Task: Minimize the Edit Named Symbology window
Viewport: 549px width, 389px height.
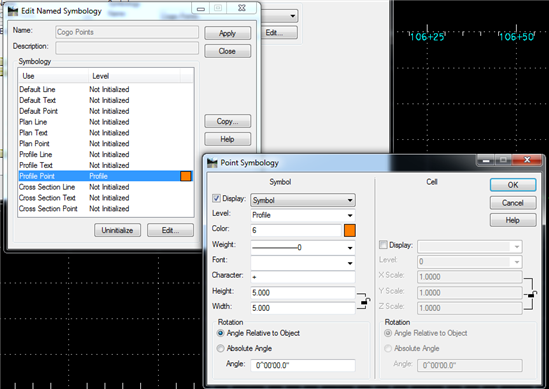Action: pos(201,8)
